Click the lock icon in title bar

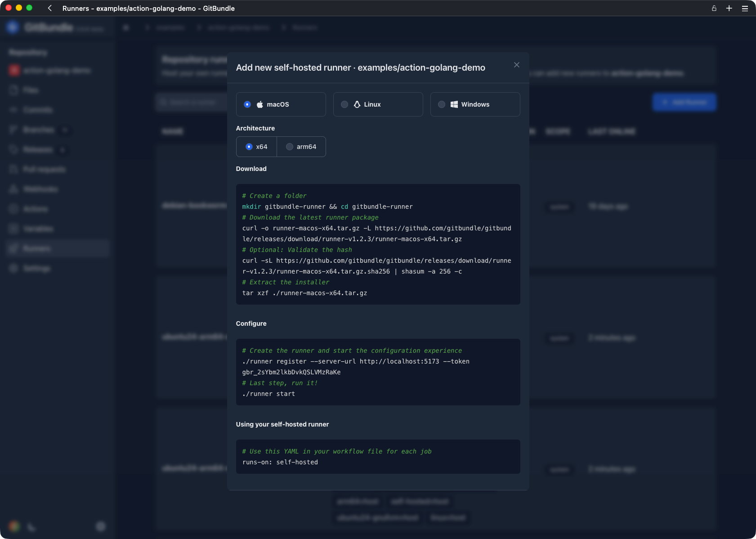coord(714,8)
